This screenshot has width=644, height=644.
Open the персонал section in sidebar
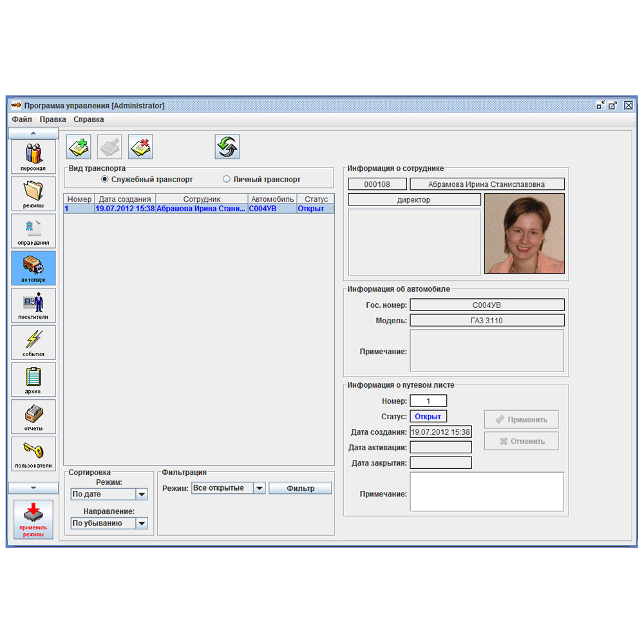coord(33,156)
